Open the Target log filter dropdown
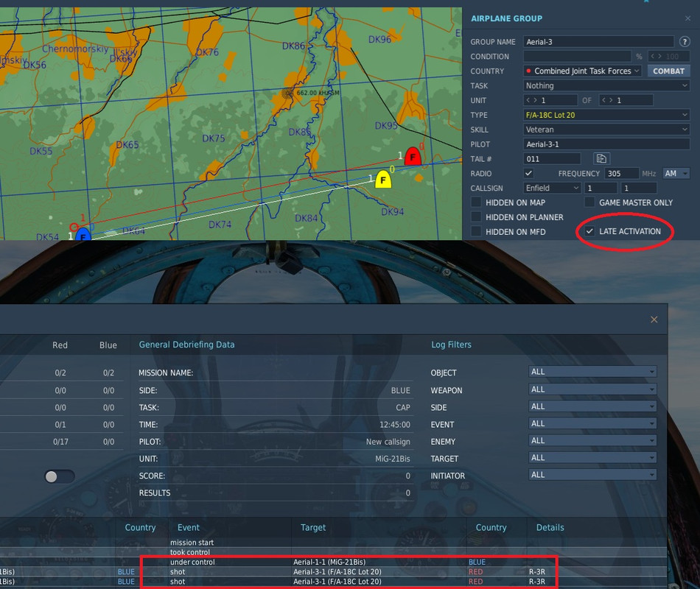 [x=592, y=458]
